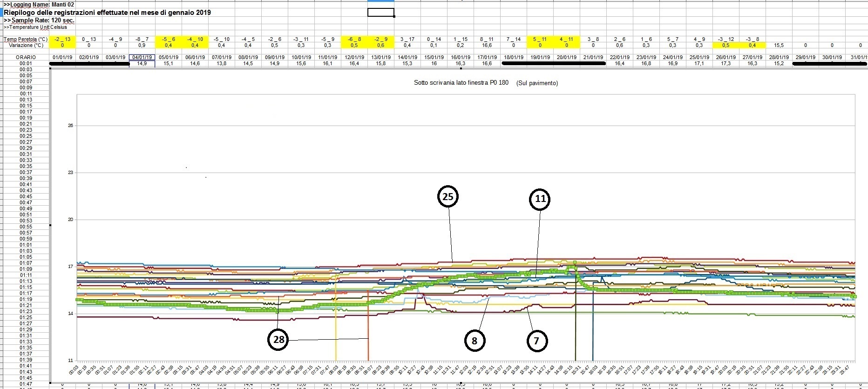
Task: Select the 'Logging Name: Manti 02' cell
Action: [x=39, y=5]
